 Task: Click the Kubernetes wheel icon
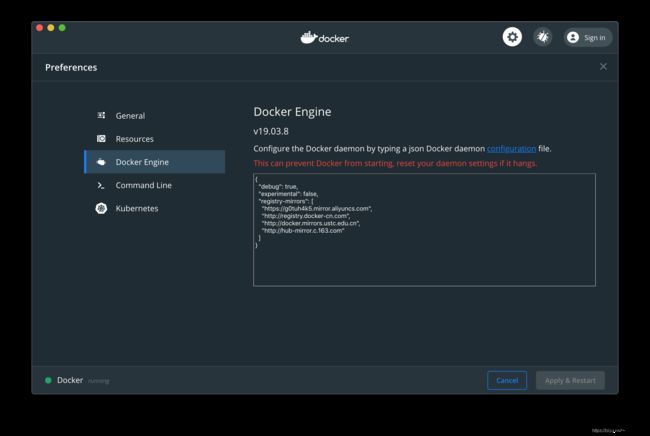[x=101, y=208]
